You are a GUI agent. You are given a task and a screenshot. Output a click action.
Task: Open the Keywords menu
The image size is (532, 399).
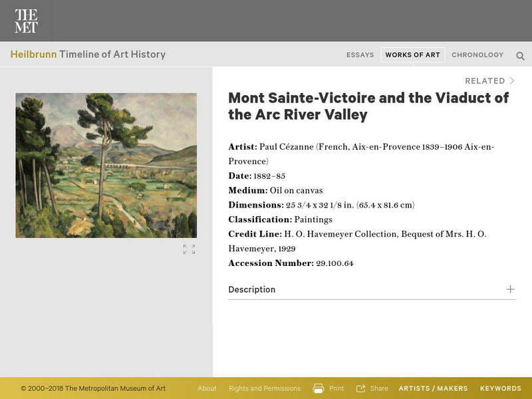tap(501, 388)
